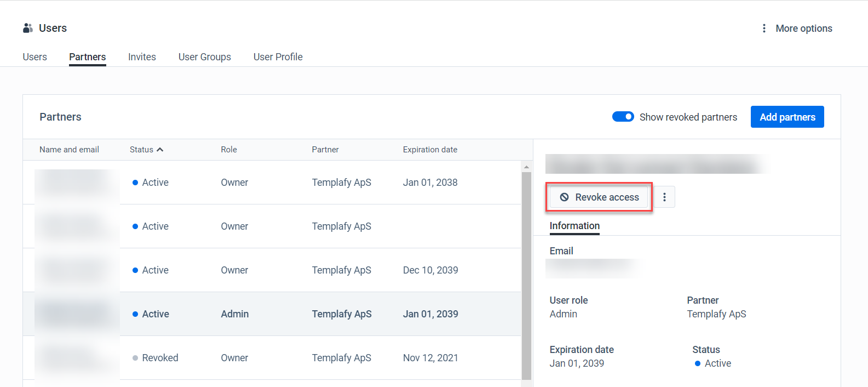Click the Add partners button
This screenshot has height=387, width=868.
coord(787,117)
